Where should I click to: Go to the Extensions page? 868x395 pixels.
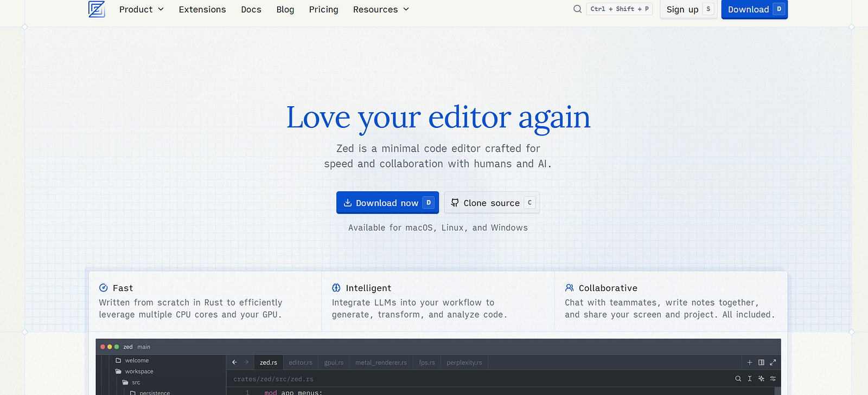pos(202,9)
